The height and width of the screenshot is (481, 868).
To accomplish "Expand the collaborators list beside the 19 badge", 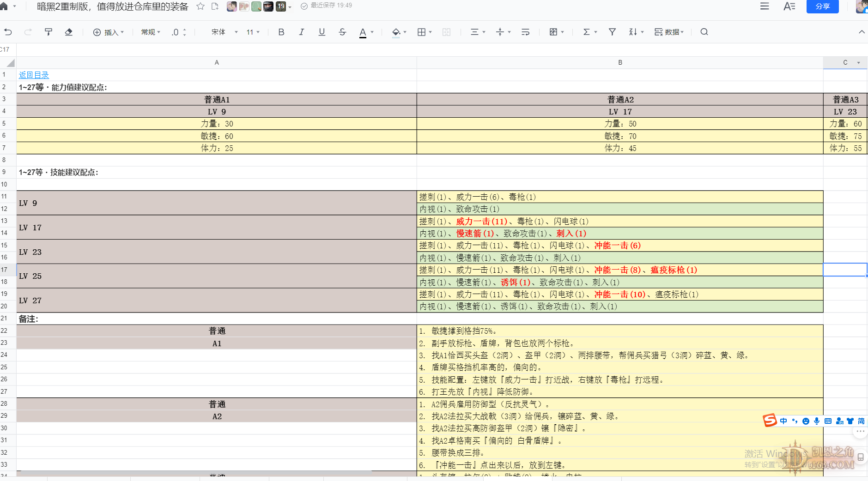I will (x=290, y=7).
